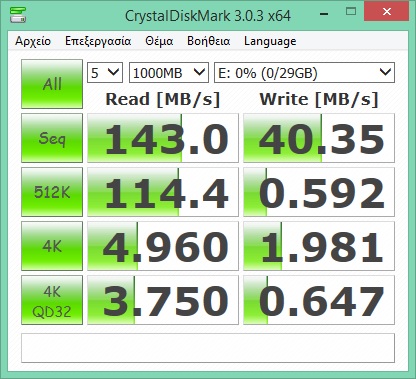Start the 4K QD32 benchmark test
Viewport: 416px width, 379px height.
[x=52, y=300]
